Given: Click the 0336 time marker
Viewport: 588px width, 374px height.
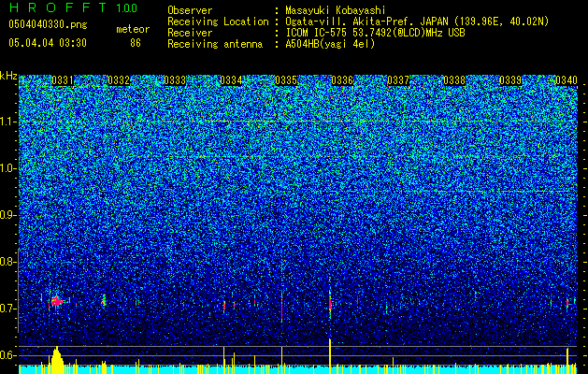Looking at the screenshot, I should click(342, 80).
